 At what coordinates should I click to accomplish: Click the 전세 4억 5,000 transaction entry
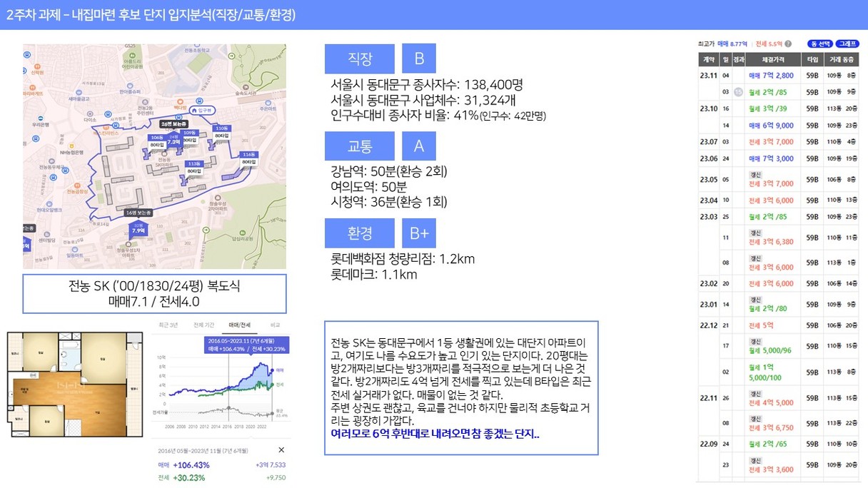[771, 402]
